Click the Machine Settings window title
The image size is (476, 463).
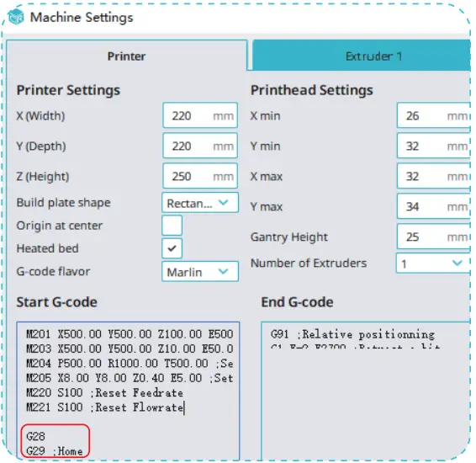coord(82,18)
